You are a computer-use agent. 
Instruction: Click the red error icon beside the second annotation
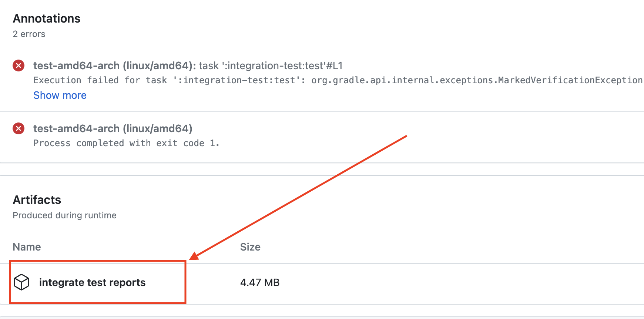click(19, 128)
